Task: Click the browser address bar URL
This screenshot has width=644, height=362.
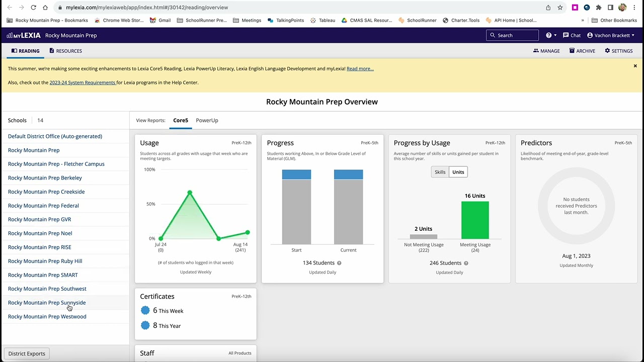Action: (147, 8)
